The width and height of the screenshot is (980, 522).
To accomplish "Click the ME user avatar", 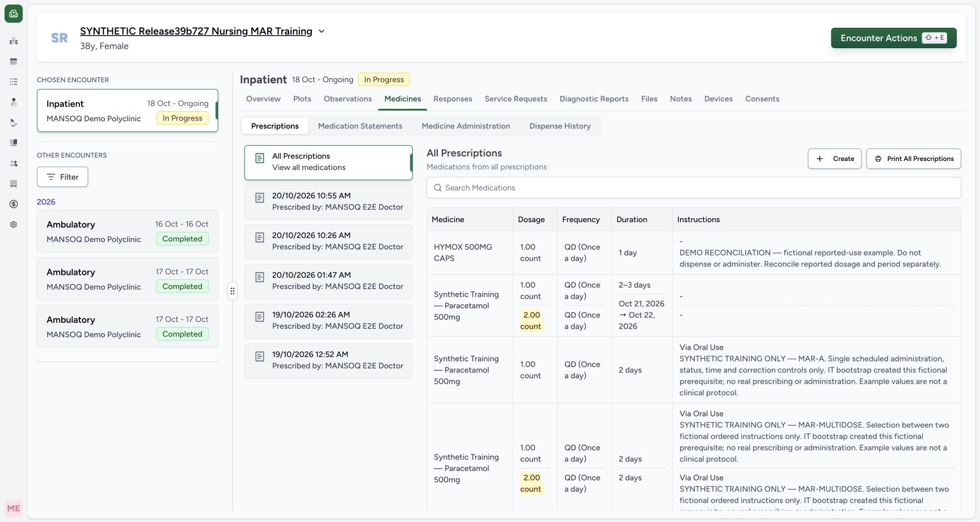I will pyautogui.click(x=14, y=508).
